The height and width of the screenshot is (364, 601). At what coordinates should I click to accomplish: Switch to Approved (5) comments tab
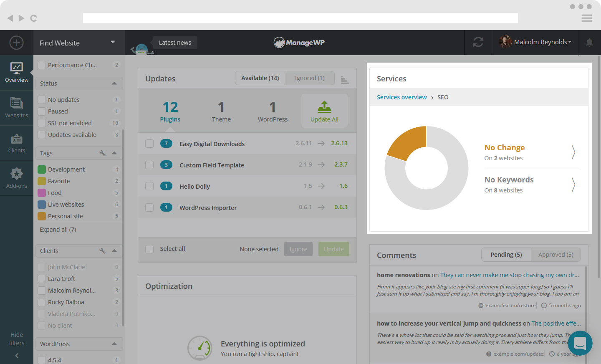(x=556, y=255)
